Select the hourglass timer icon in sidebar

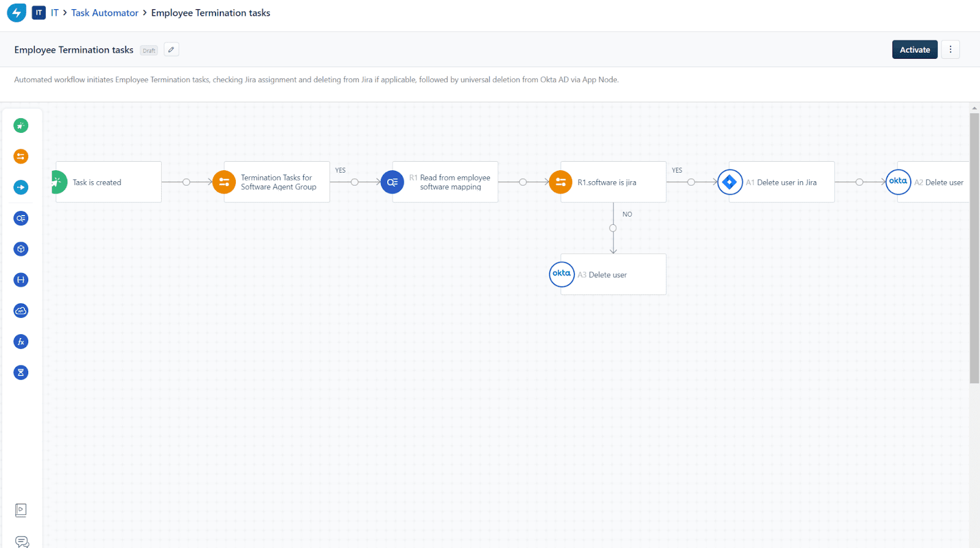pyautogui.click(x=21, y=372)
